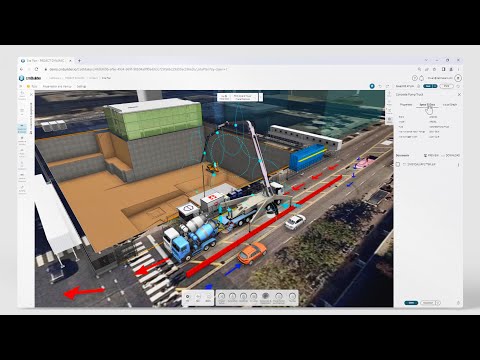This screenshot has height=360, width=480.
Task: Switch to View mode
Action: [x=446, y=86]
